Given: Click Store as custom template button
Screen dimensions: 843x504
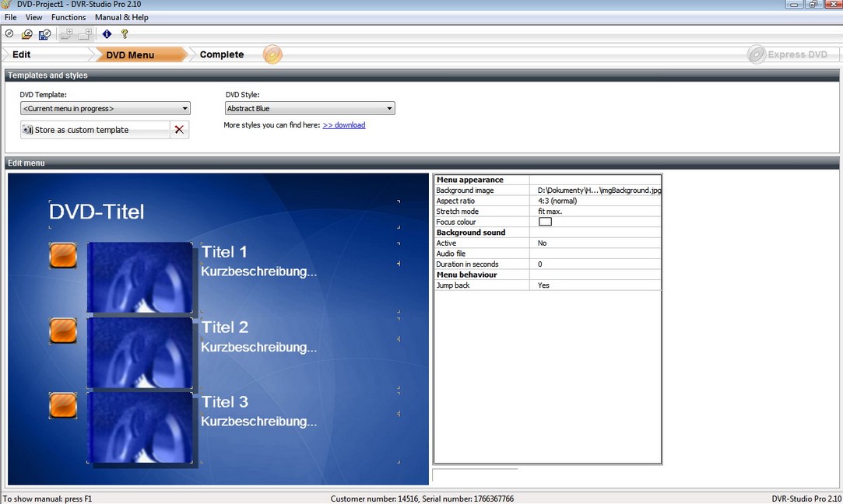Looking at the screenshot, I should click(95, 129).
